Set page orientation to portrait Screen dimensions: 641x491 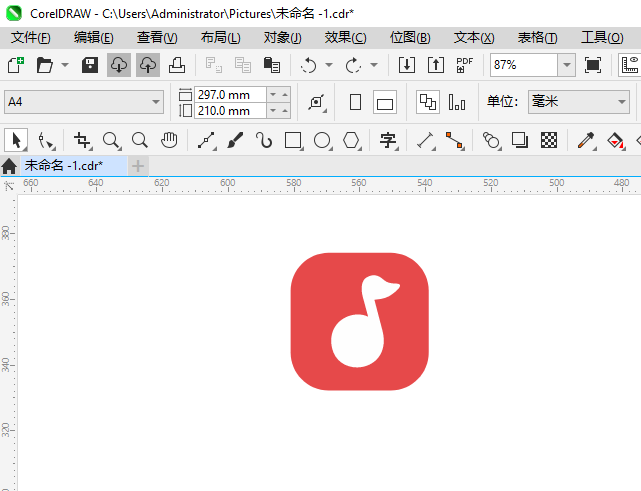click(356, 102)
